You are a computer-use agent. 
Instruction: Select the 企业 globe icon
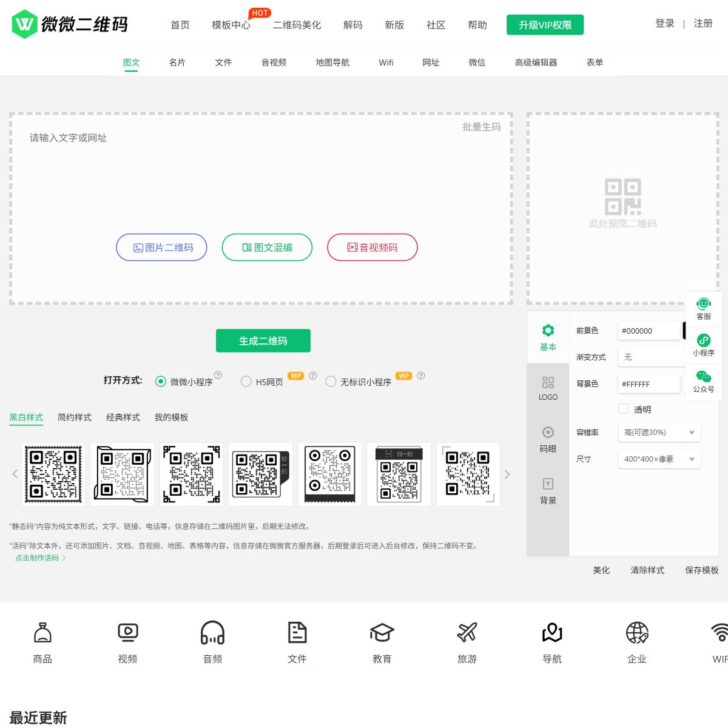coord(637,633)
